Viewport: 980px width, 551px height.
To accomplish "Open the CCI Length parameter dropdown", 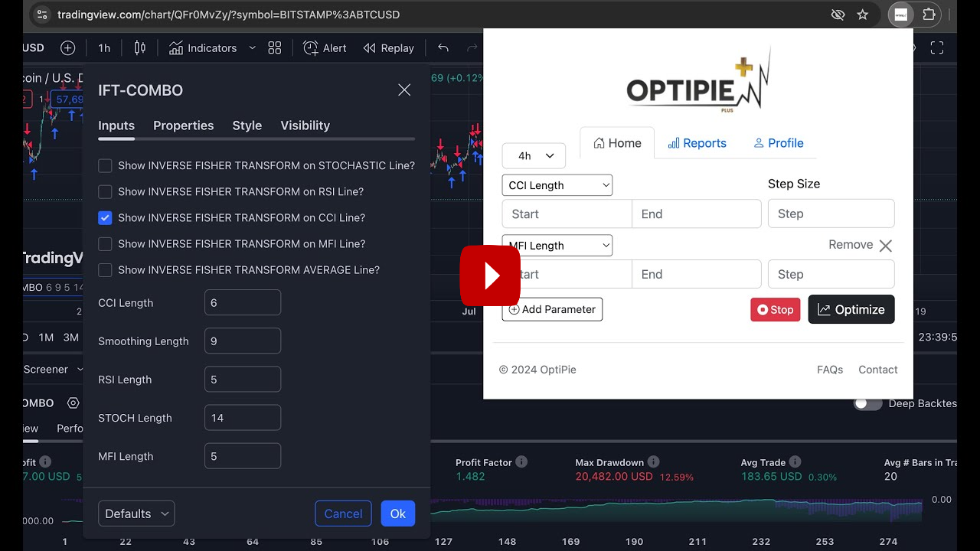I will [x=557, y=185].
